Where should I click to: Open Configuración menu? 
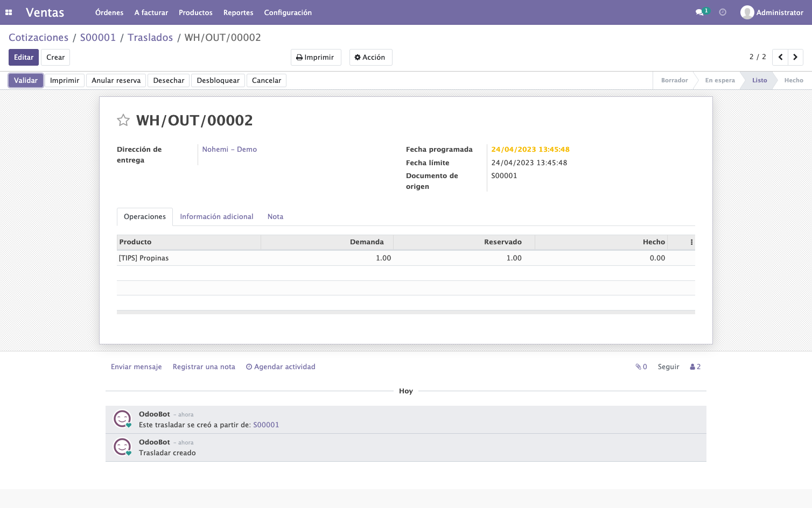tap(288, 12)
